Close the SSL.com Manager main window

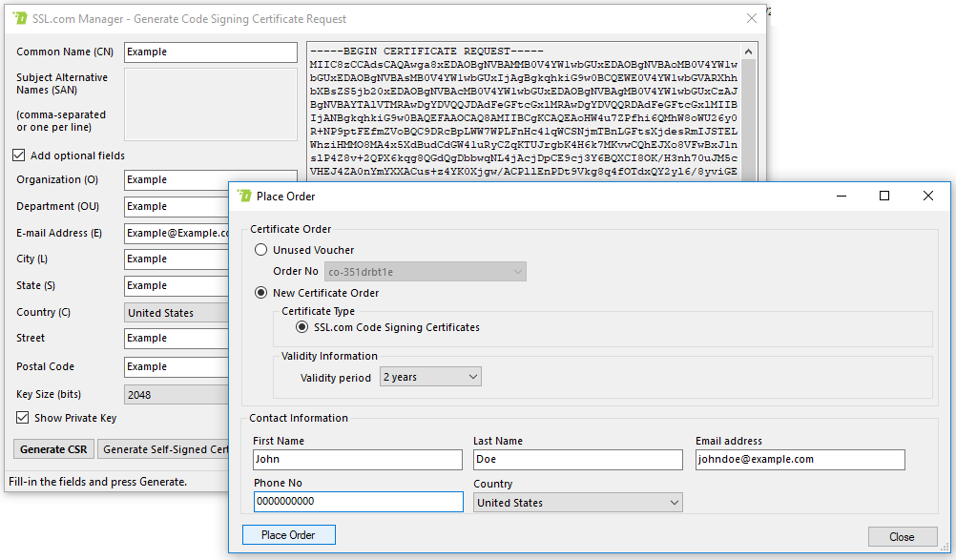pos(752,18)
